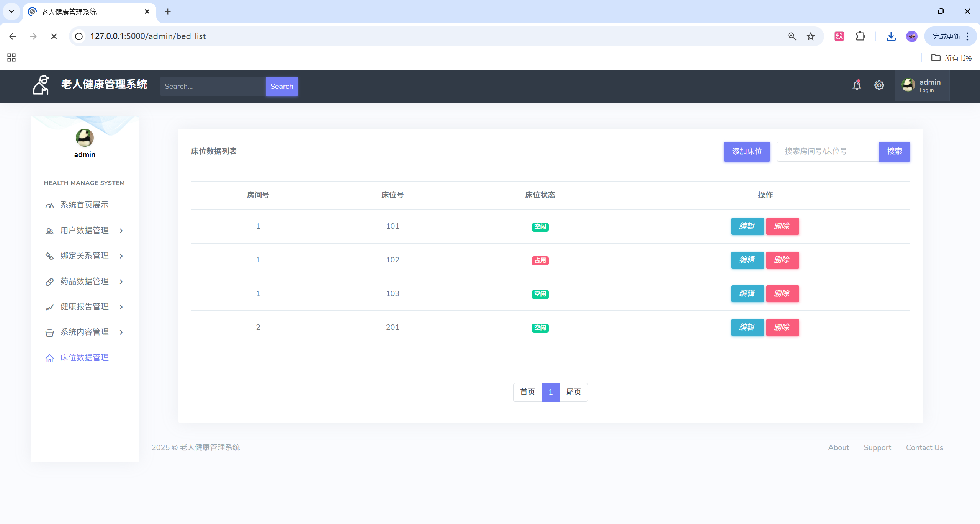Select 床位数据管理 in the sidebar
This screenshot has width=980, height=524.
[84, 358]
